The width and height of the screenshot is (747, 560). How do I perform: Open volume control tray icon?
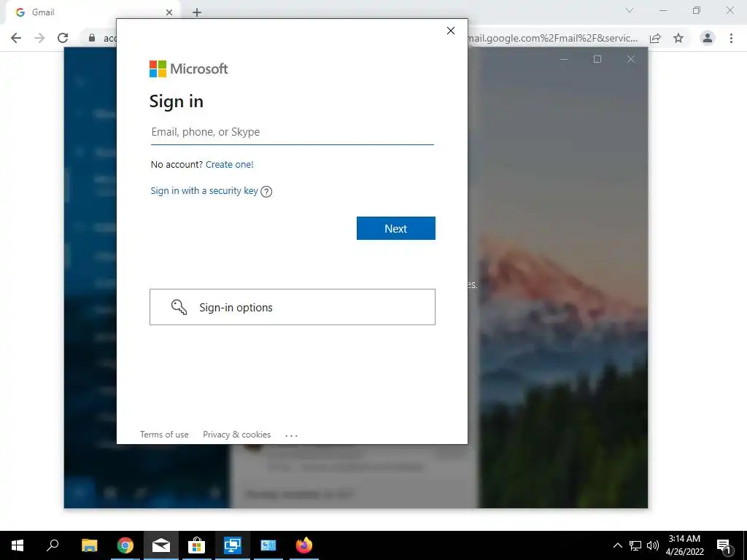click(x=653, y=545)
